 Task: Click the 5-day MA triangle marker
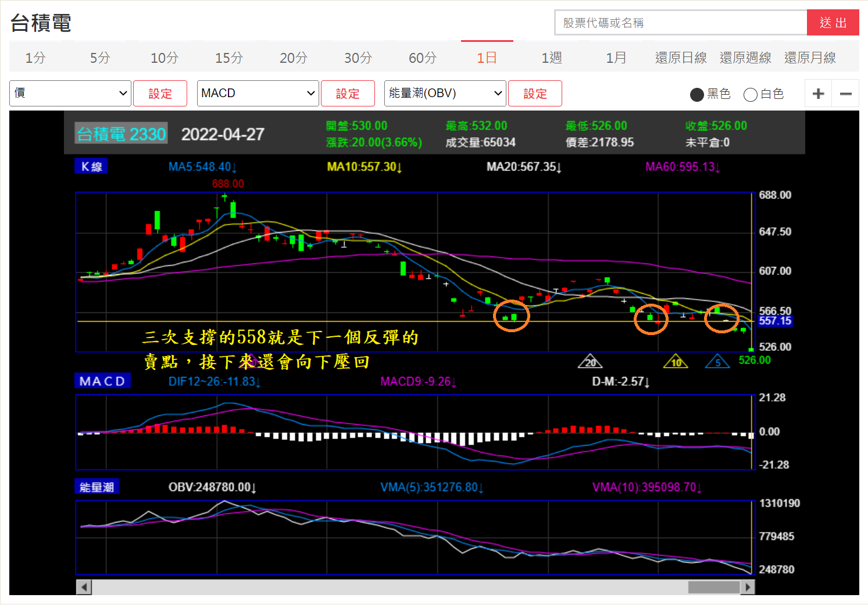(x=717, y=362)
